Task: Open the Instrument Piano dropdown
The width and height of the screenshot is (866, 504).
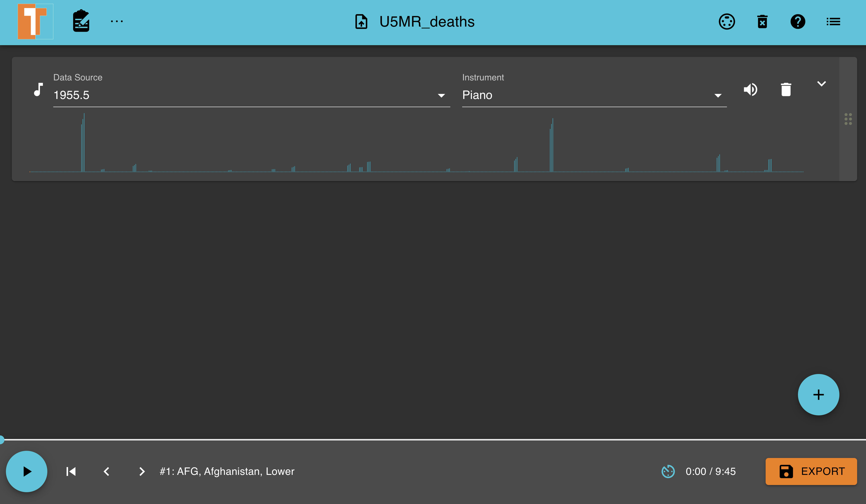Action: 594,95
